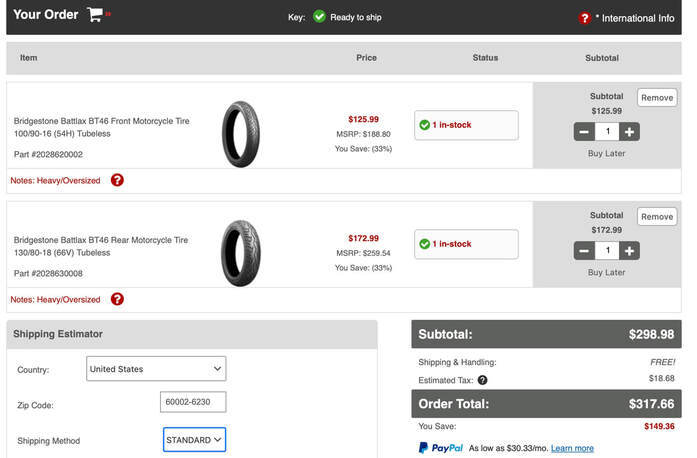Remove the BT46 Front Tire from order
The width and height of the screenshot is (697, 458).
(x=657, y=98)
